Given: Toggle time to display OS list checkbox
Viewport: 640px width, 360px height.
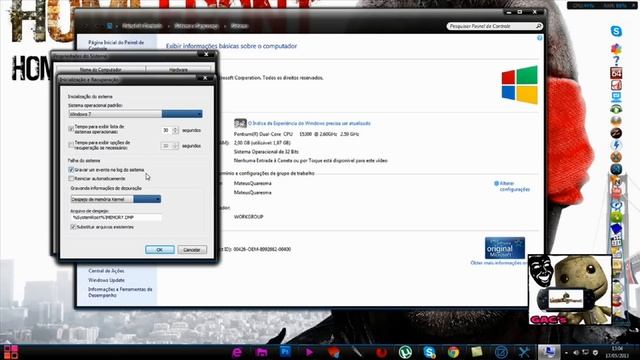Looking at the screenshot, I should click(x=71, y=129).
